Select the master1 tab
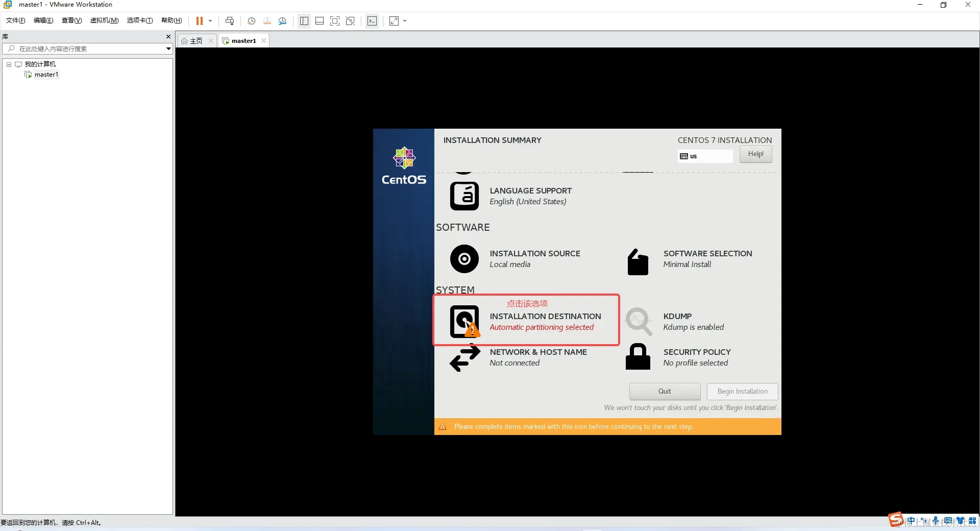The height and width of the screenshot is (531, 980). pos(243,41)
